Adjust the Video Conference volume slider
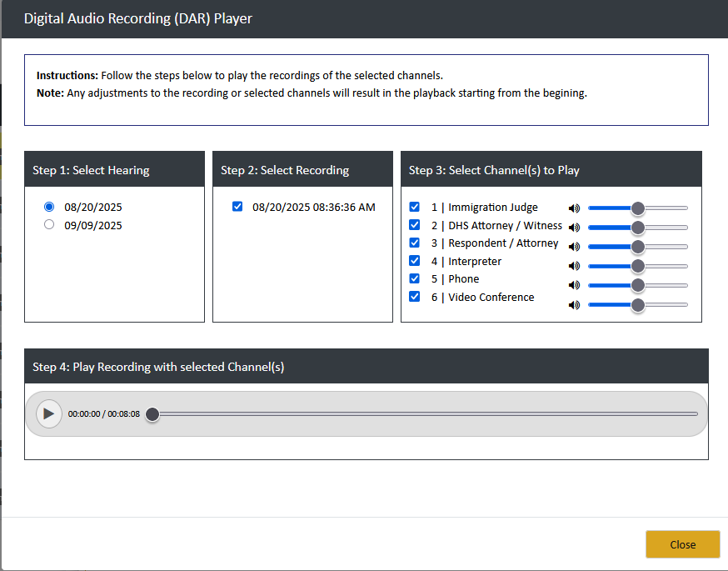This screenshot has width=728, height=571. 638,305
